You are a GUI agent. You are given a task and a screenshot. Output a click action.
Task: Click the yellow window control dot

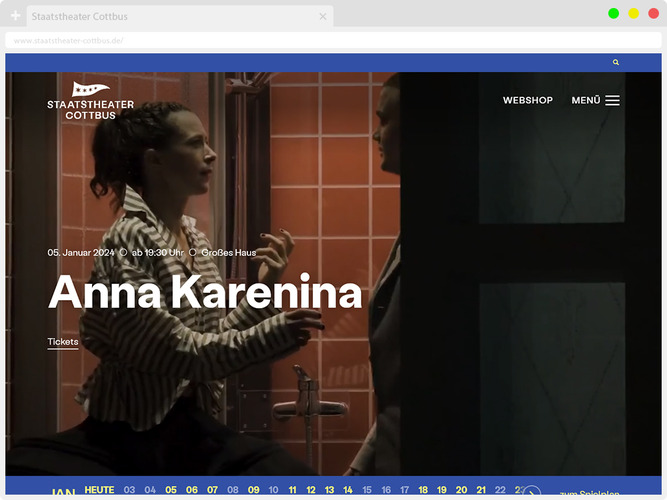(634, 13)
